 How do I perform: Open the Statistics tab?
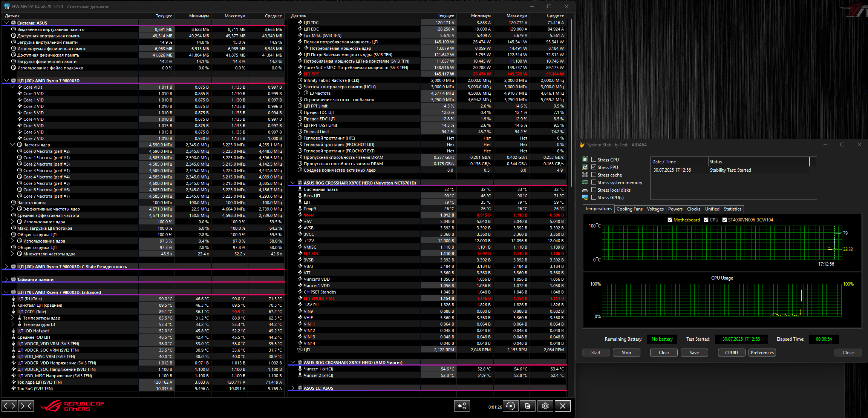[x=732, y=209]
